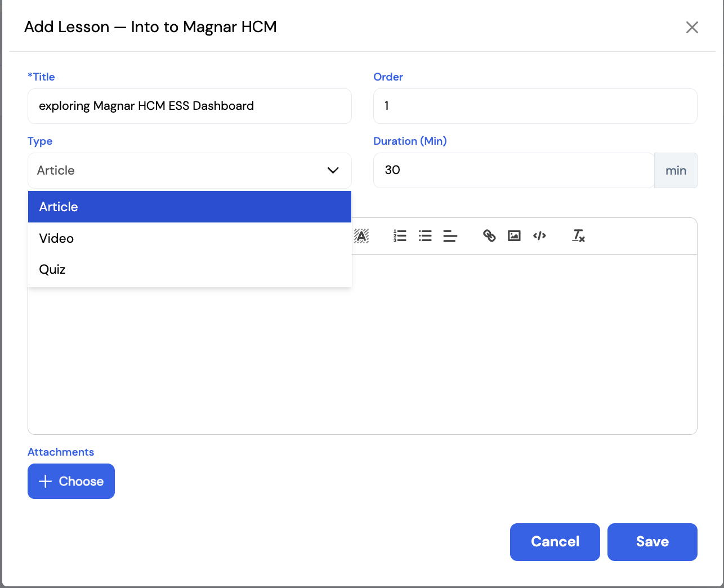Click the Choose attachments button
The image size is (724, 588).
point(71,481)
